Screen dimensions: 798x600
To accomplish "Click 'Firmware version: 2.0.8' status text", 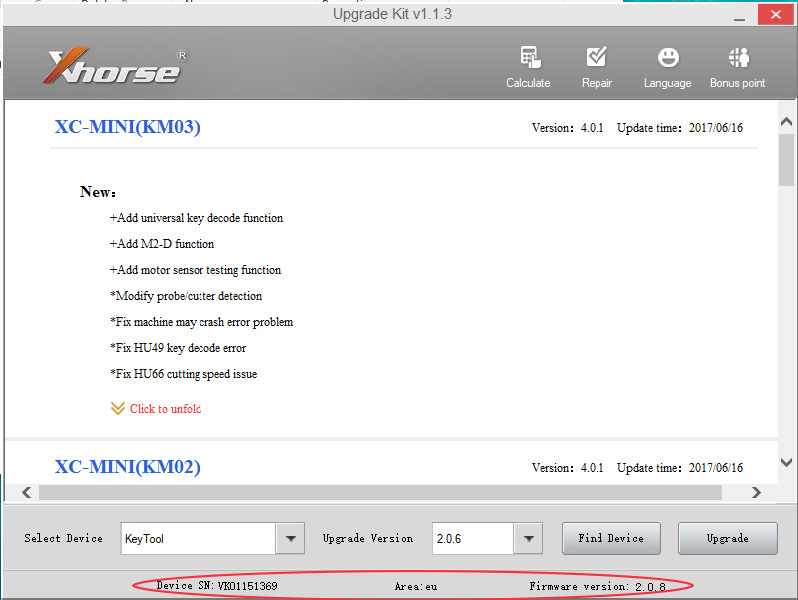I will 597,586.
